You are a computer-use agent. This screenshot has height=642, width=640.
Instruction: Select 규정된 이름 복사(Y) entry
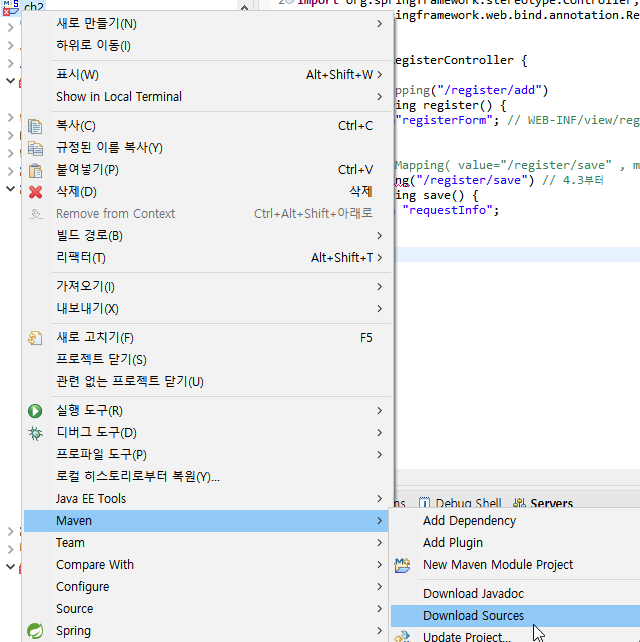coord(206,148)
